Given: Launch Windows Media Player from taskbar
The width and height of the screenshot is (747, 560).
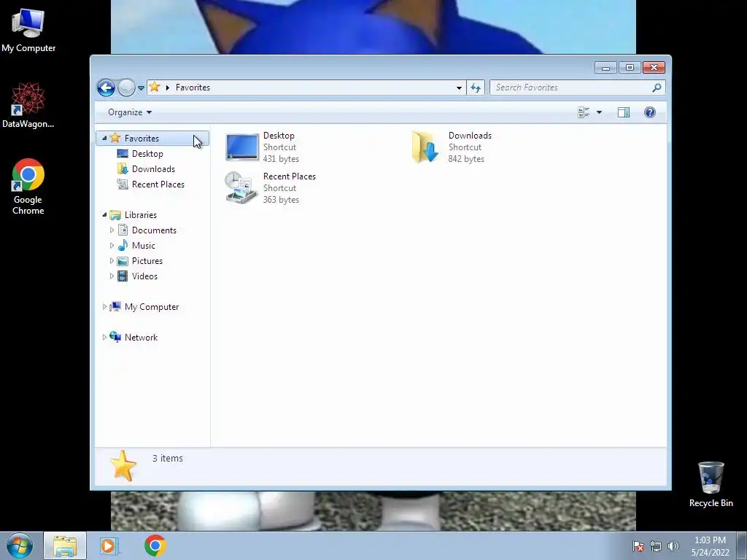Looking at the screenshot, I should coord(109,545).
